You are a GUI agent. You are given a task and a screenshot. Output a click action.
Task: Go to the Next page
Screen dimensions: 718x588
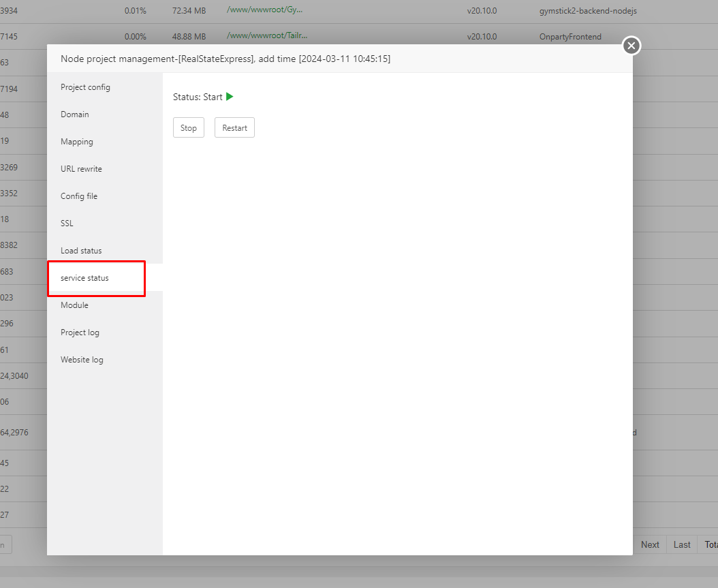point(650,544)
